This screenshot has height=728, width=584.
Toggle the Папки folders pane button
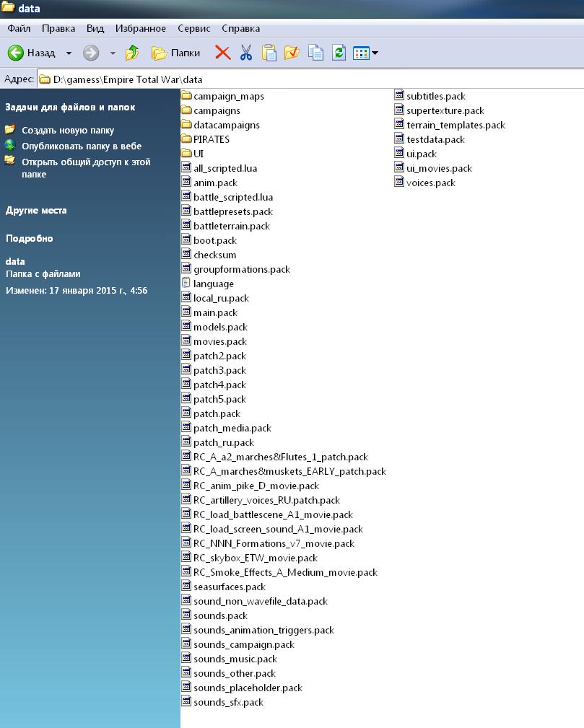(176, 53)
